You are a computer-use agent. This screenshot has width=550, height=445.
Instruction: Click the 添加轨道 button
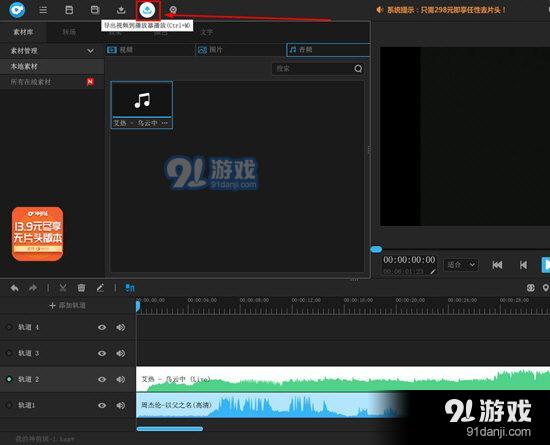coord(67,305)
